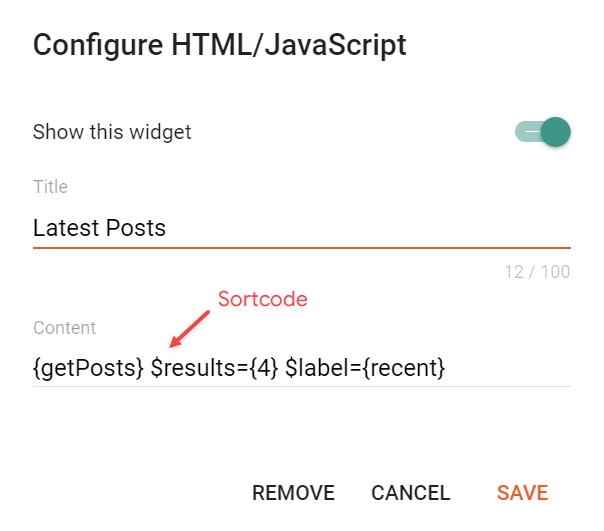Click the Configure HTML/JavaScript heading
The width and height of the screenshot is (604, 531).
220,45
